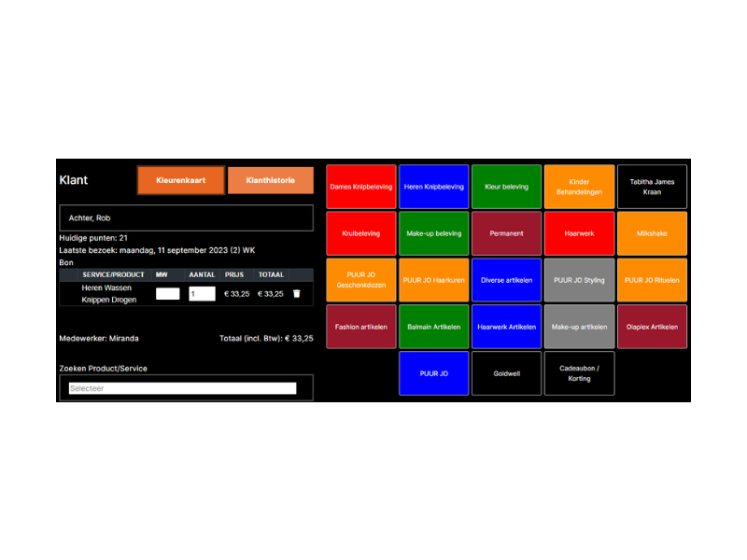Delete the Heren Wassen Knippen Drogen line
747x560 pixels.
click(x=296, y=293)
